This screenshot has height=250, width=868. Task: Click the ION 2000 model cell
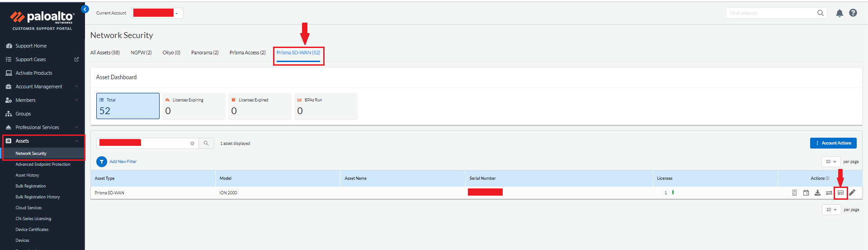pyautogui.click(x=228, y=193)
